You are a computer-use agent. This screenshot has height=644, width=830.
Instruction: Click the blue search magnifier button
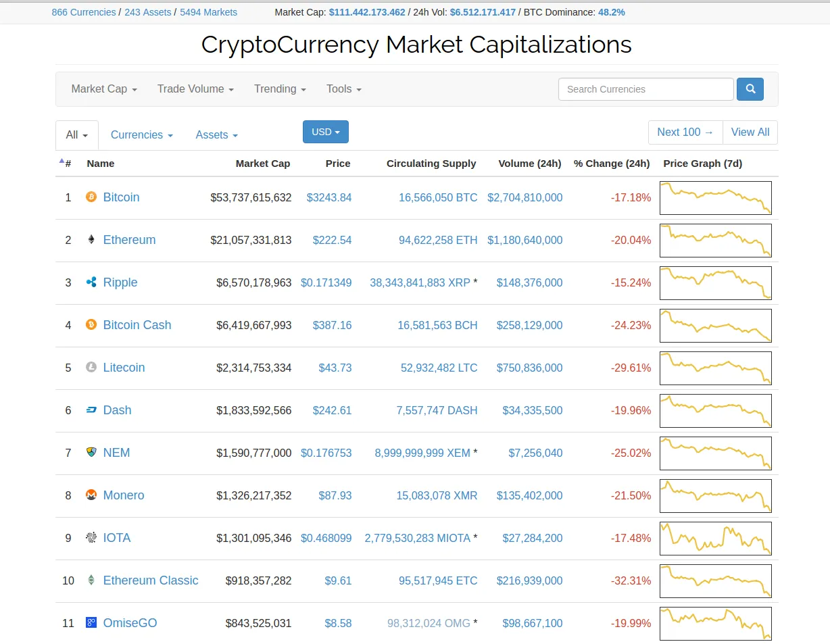[750, 89]
